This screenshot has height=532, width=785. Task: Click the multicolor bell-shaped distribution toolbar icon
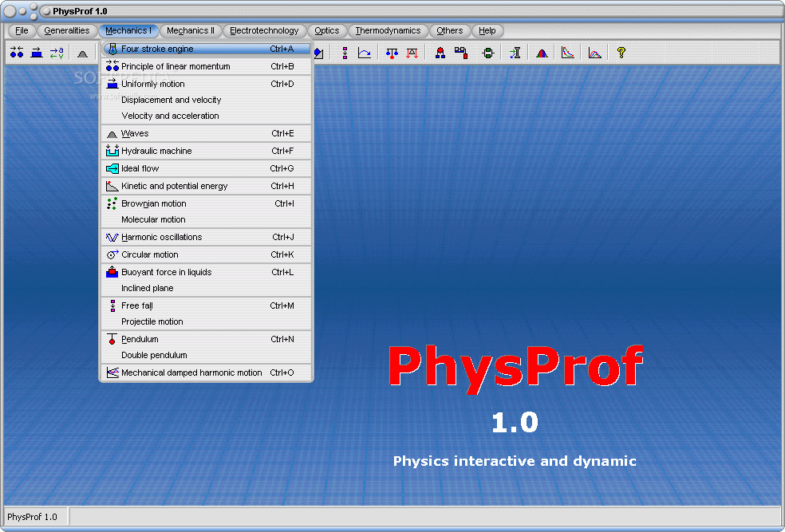pyautogui.click(x=542, y=53)
